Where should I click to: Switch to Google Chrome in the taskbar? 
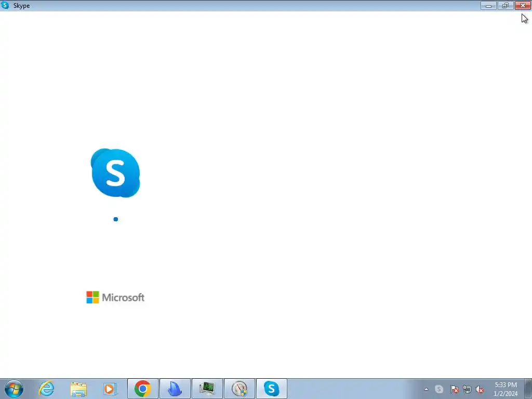[143, 389]
